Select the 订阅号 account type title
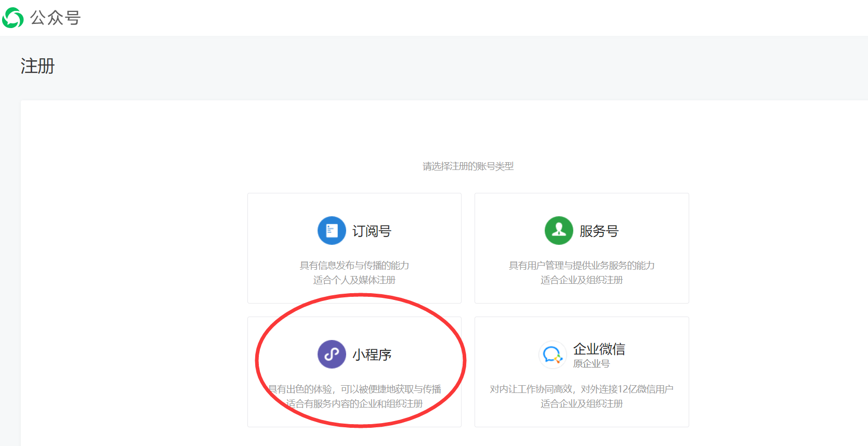The width and height of the screenshot is (868, 446). [372, 231]
